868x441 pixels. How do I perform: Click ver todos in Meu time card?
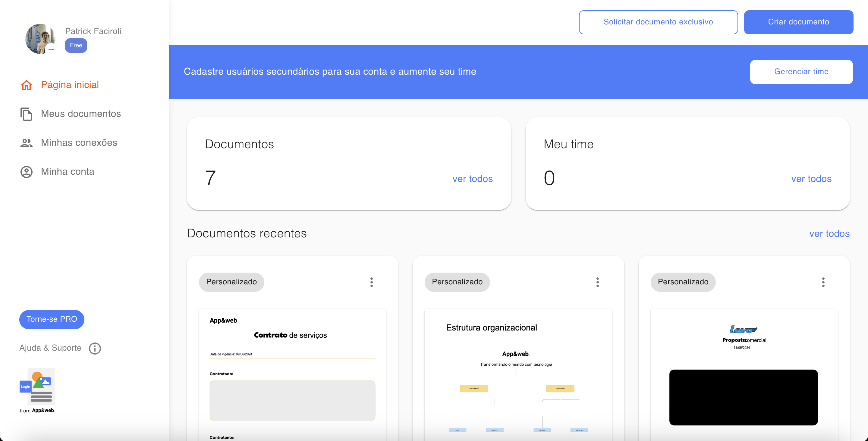[811, 179]
